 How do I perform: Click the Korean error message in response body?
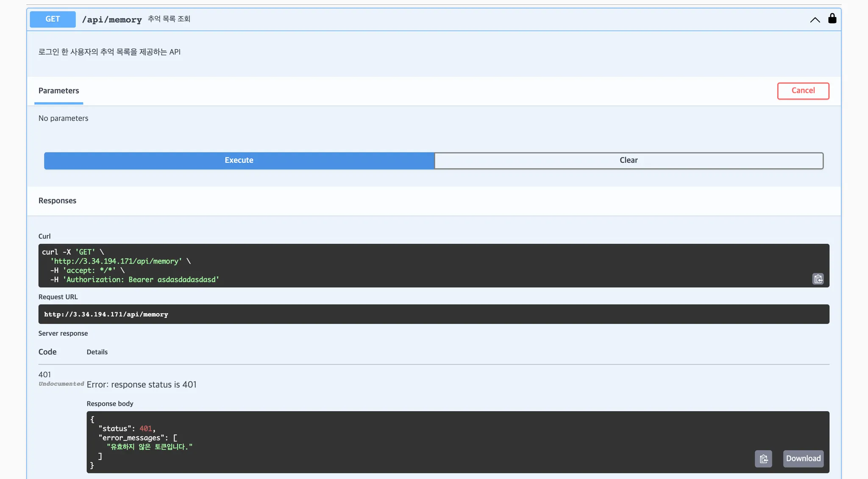(x=149, y=447)
